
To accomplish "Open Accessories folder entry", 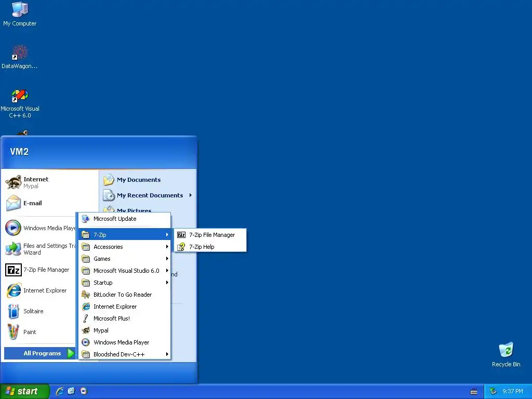I will tap(125, 247).
